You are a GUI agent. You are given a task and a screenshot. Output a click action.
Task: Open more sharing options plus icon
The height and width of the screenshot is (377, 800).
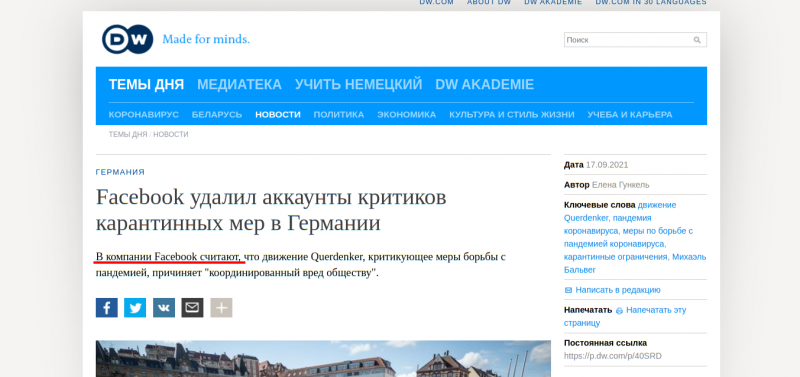(x=221, y=308)
